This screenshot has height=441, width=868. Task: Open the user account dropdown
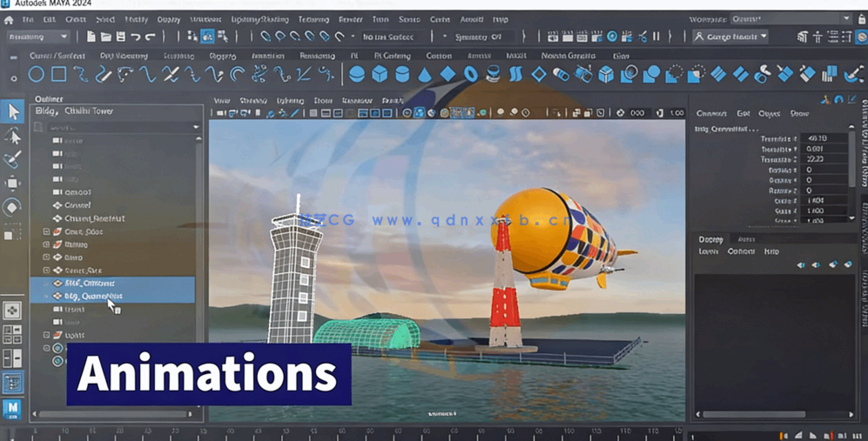[730, 37]
